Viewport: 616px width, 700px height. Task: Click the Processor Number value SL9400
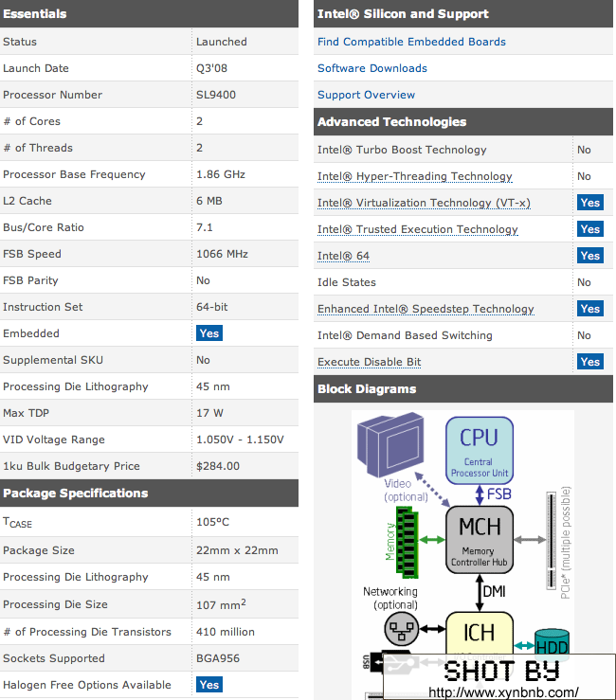[216, 95]
